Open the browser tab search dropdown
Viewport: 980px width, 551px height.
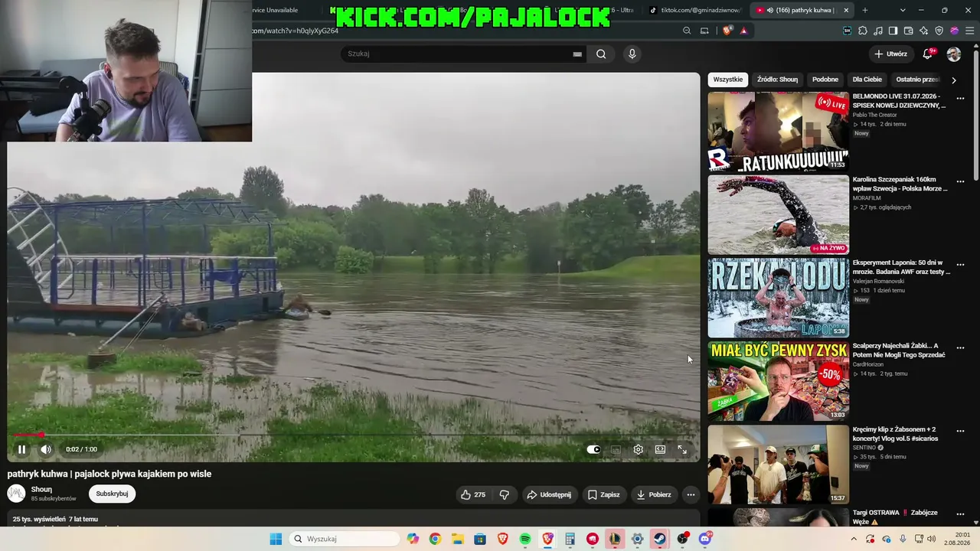(x=903, y=10)
